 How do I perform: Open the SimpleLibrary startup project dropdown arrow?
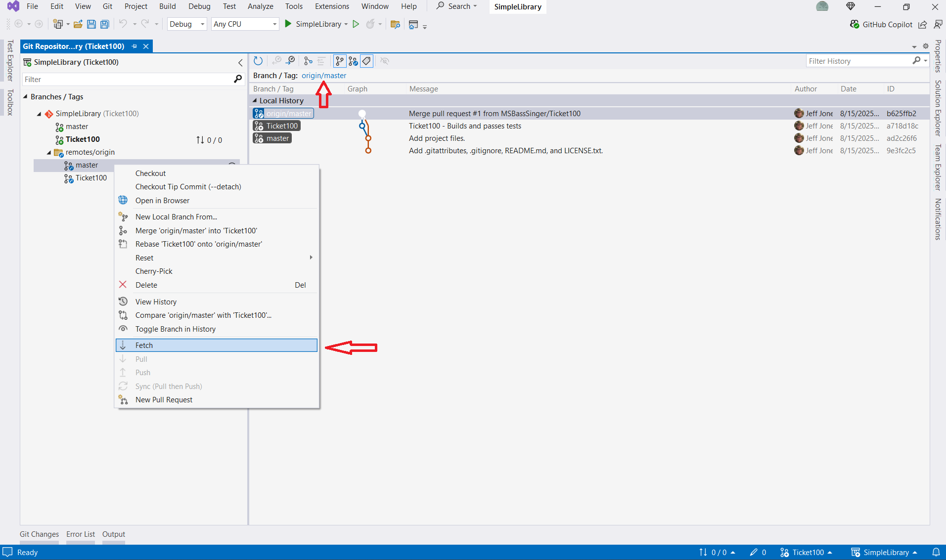point(346,24)
